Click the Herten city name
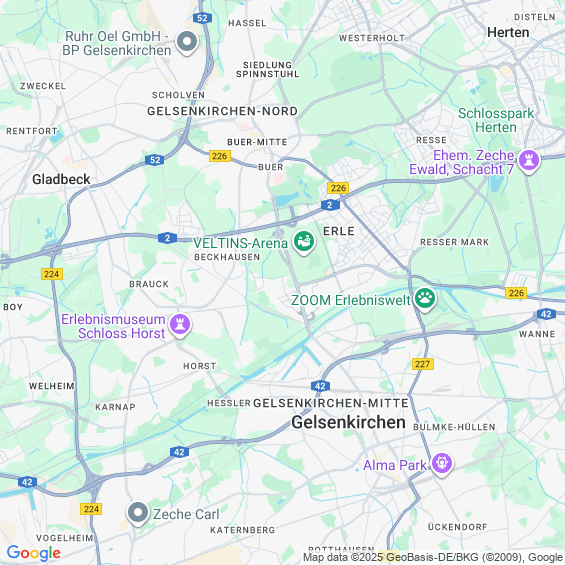This screenshot has height=565, width=565. pos(508,32)
